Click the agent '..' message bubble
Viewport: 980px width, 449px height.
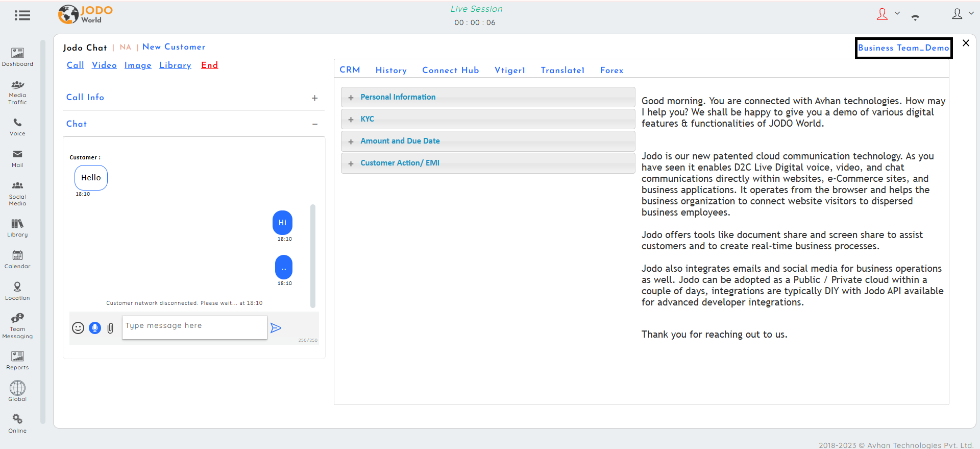pyautogui.click(x=284, y=267)
